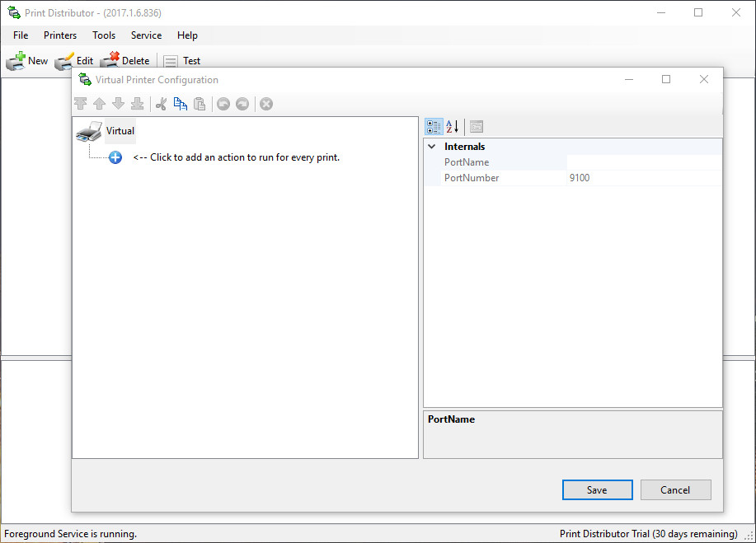This screenshot has width=756, height=543.
Task: Click the Cancel button
Action: tap(675, 490)
